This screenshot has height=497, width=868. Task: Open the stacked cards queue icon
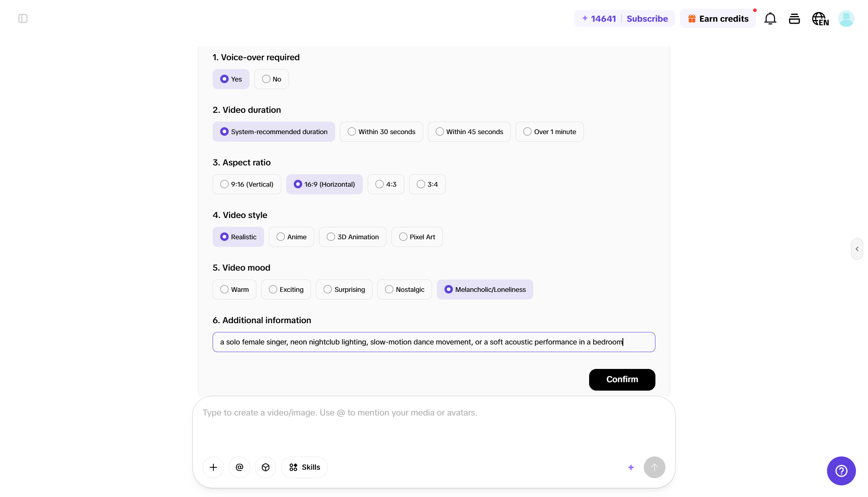pyautogui.click(x=794, y=19)
